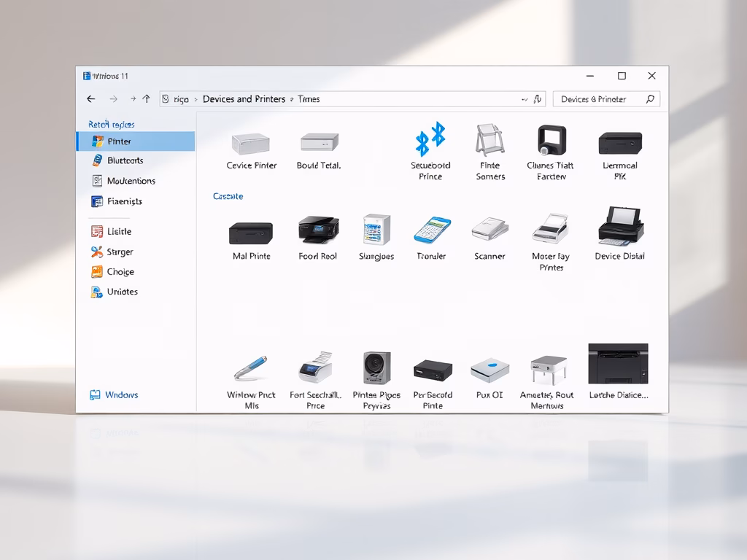Open the Scanner device icon
747x560 pixels.
point(489,230)
